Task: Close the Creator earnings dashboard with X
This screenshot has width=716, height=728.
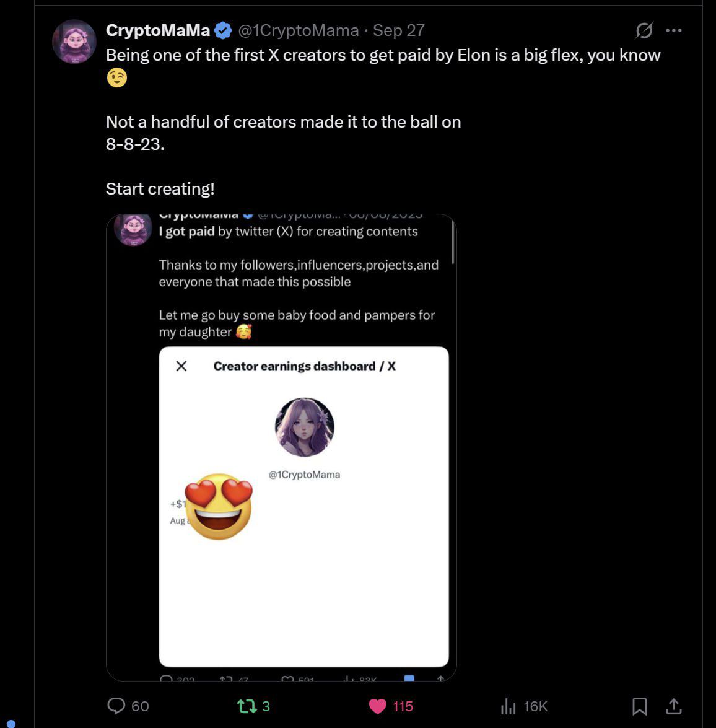Action: click(x=181, y=366)
